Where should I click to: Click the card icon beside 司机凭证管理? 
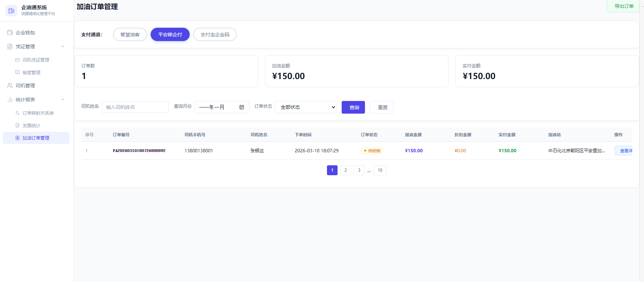tap(17, 60)
